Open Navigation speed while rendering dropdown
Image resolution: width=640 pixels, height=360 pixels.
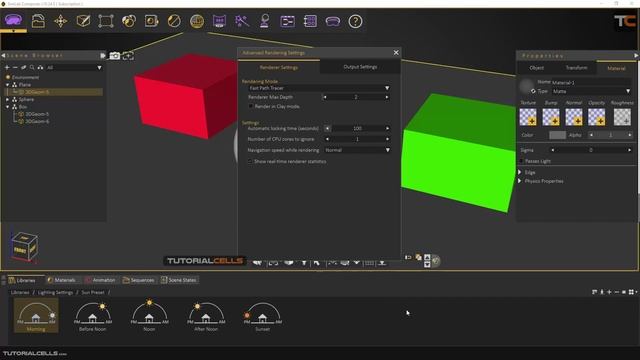357,150
